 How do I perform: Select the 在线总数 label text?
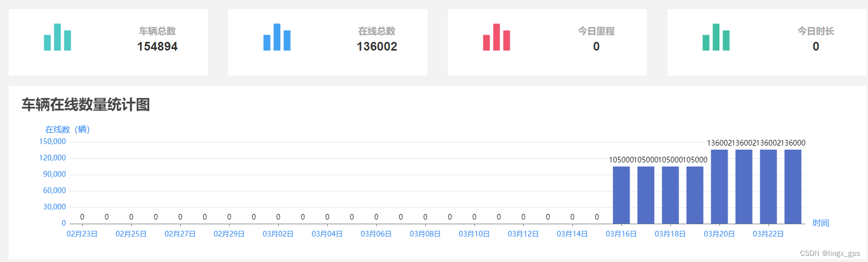(x=377, y=31)
